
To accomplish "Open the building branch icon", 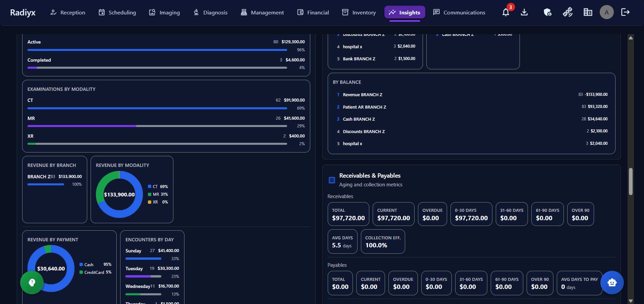I will [x=588, y=12].
